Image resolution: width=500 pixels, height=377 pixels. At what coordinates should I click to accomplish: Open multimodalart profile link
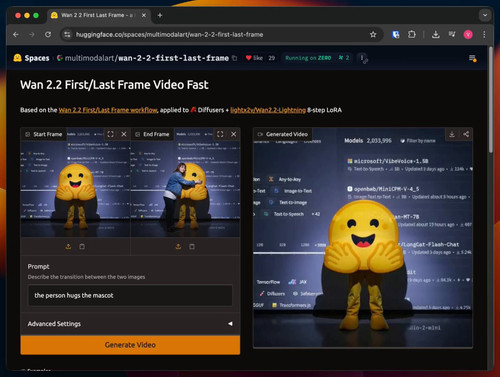pos(89,58)
